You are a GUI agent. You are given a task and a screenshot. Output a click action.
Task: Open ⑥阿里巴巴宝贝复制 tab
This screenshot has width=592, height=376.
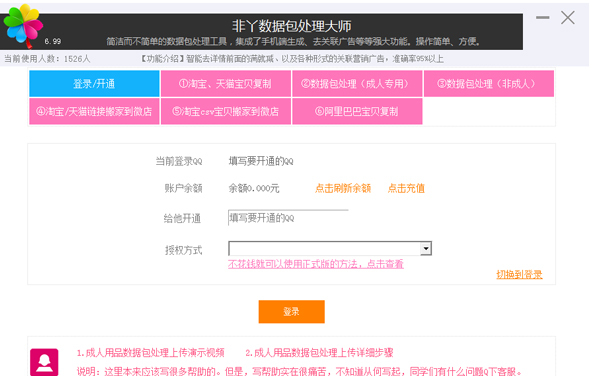tap(357, 111)
